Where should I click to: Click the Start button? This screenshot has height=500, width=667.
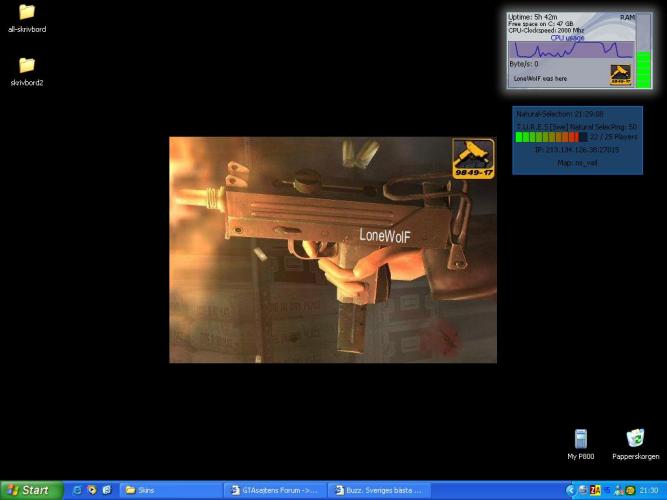click(31, 490)
